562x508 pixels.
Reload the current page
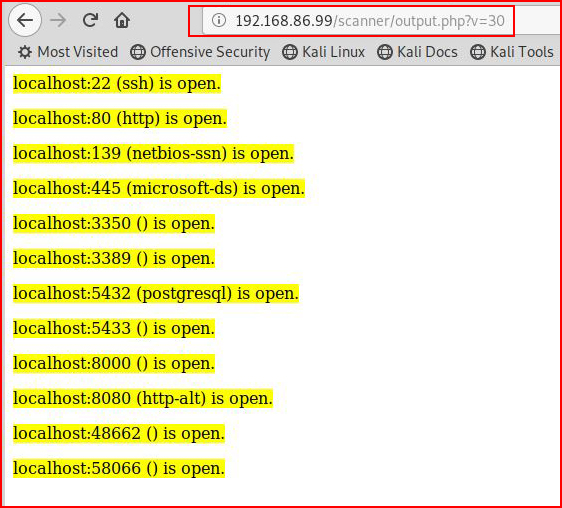(90, 20)
